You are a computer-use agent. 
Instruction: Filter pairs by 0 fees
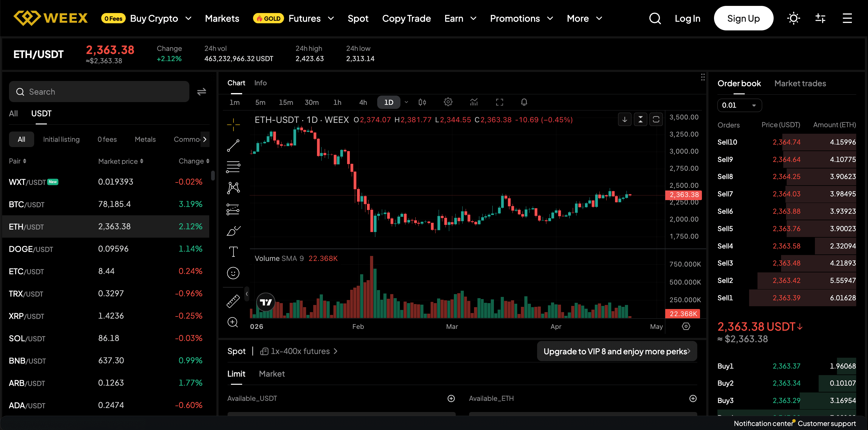click(x=107, y=139)
